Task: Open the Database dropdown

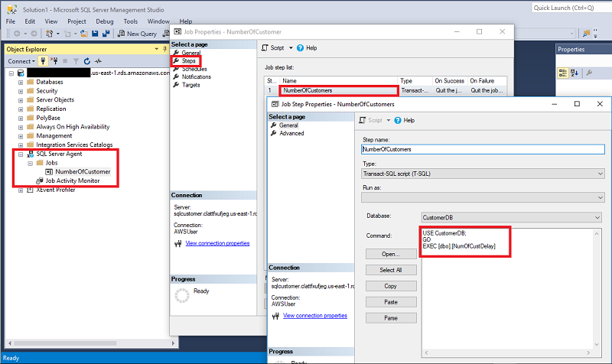Action: click(x=511, y=217)
